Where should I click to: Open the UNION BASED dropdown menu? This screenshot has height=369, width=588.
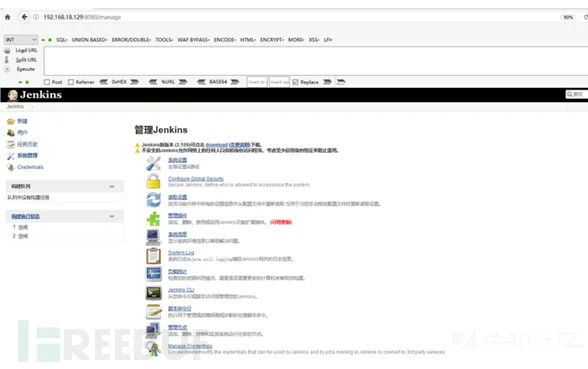tap(89, 39)
